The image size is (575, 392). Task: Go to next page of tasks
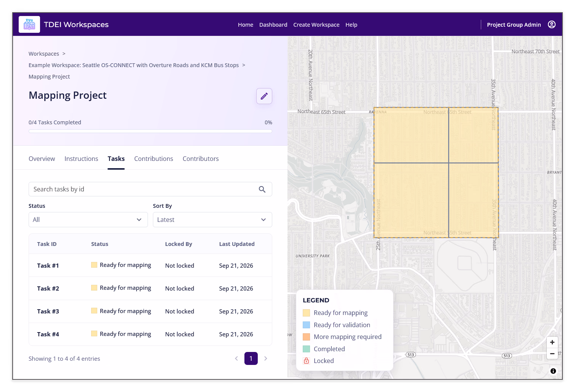[x=266, y=358]
